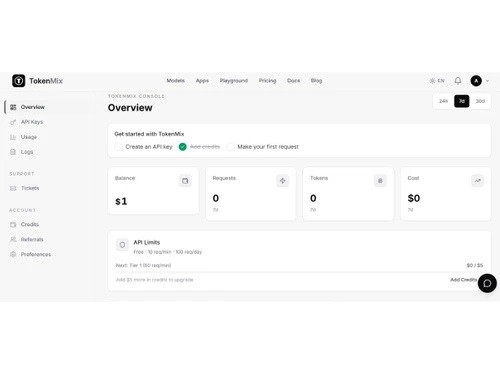
Task: Click the API Limits shield icon
Action: tap(122, 245)
